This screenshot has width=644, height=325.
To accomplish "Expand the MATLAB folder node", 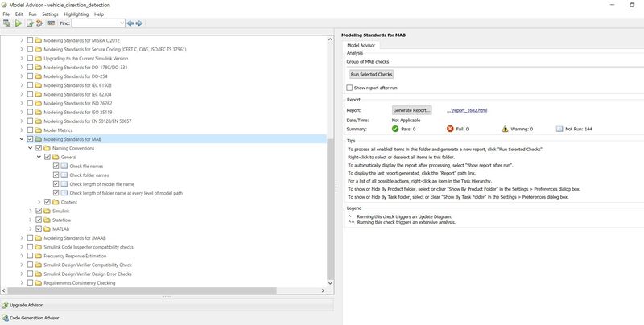I will [x=31, y=229].
